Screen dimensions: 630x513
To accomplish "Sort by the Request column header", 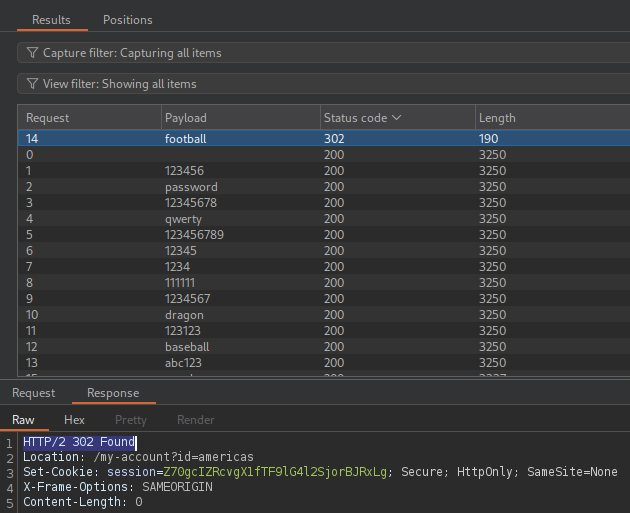I will (90, 118).
